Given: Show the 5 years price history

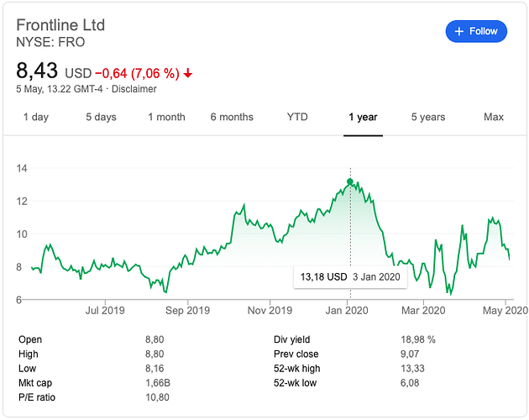Looking at the screenshot, I should 428,117.
